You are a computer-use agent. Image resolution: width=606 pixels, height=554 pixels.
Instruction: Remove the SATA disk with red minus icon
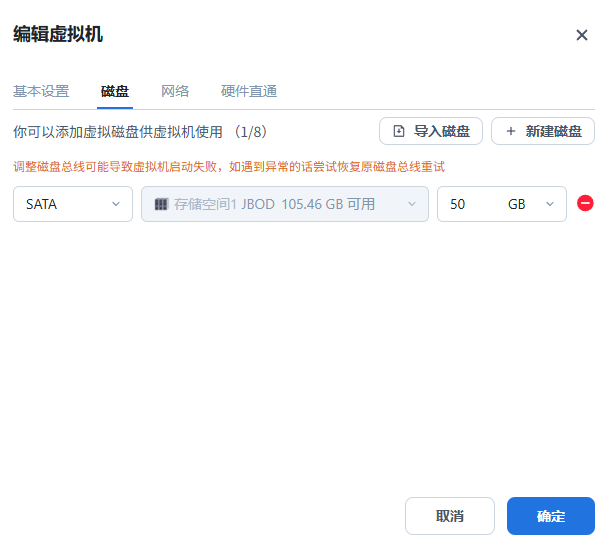coord(586,203)
